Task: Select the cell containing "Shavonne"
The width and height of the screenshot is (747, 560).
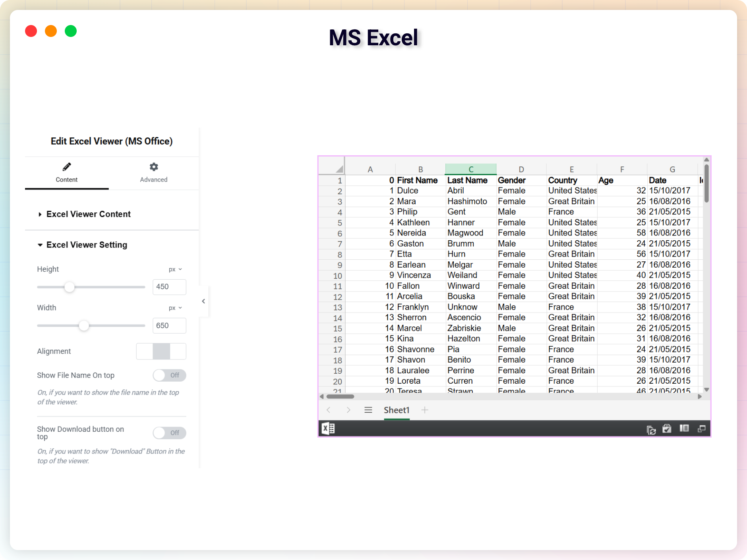Action: [x=420, y=349]
